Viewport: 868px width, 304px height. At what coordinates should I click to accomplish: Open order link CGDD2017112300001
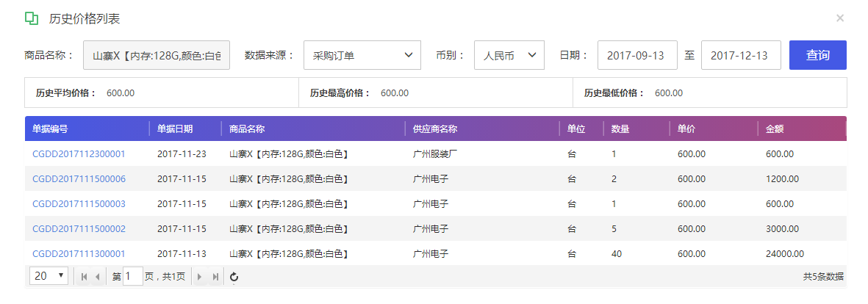(x=79, y=154)
